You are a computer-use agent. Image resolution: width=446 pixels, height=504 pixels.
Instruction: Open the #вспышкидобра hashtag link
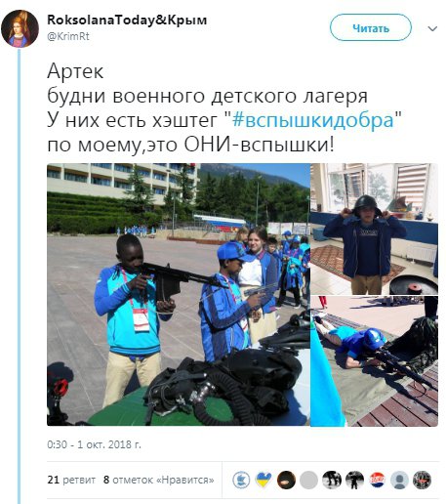point(313,120)
